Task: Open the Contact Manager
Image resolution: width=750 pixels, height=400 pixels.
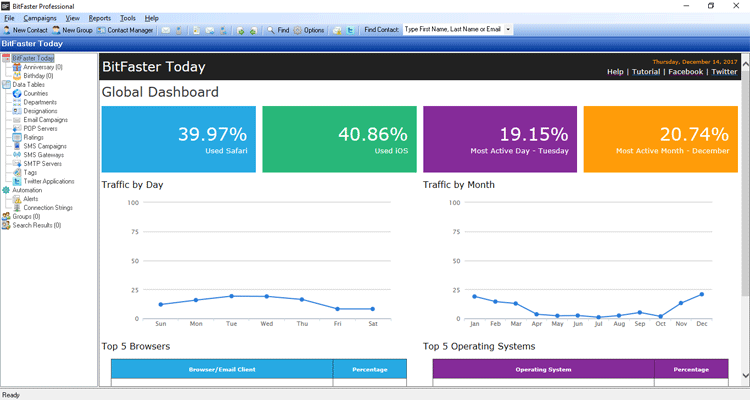Action: point(125,30)
